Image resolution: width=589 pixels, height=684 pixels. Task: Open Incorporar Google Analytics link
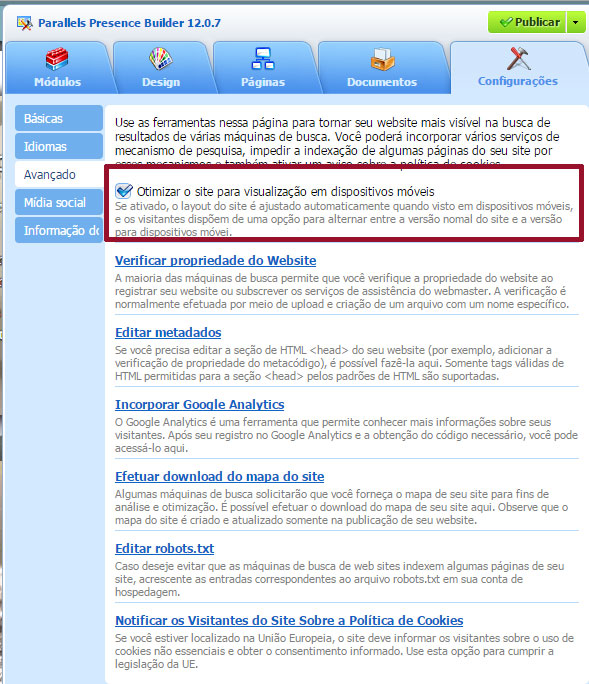point(199,404)
